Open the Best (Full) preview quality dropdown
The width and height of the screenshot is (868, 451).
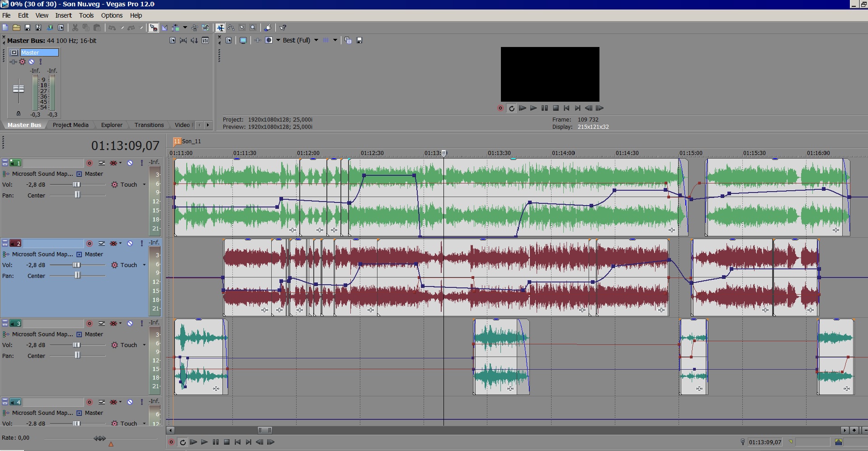pos(316,40)
